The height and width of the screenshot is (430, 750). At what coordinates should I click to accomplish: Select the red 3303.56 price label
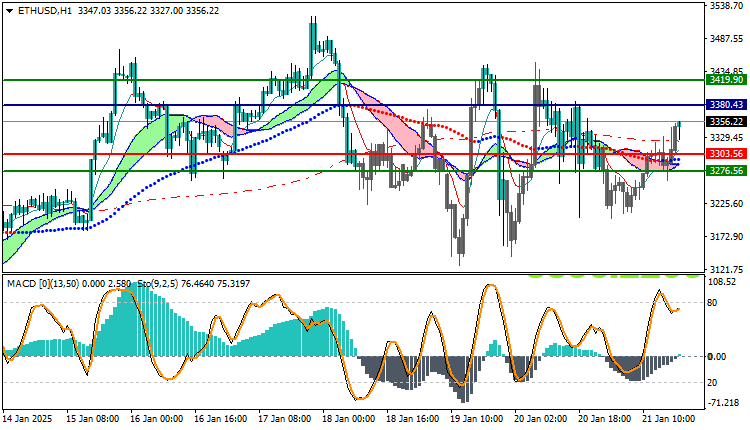click(x=726, y=154)
